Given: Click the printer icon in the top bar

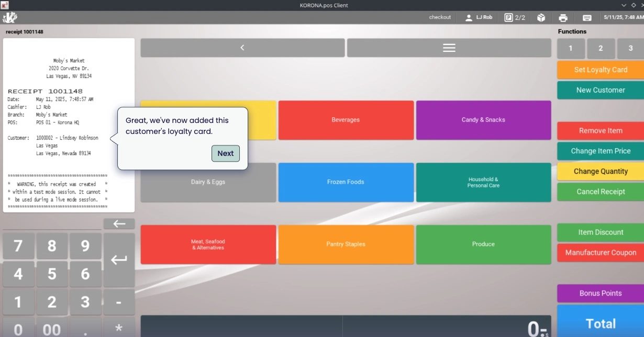Looking at the screenshot, I should tap(563, 17).
